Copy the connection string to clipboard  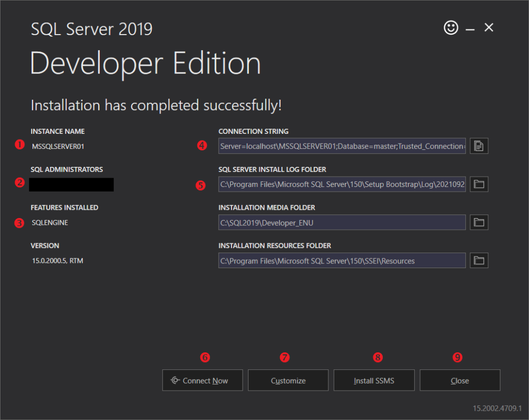tap(479, 146)
